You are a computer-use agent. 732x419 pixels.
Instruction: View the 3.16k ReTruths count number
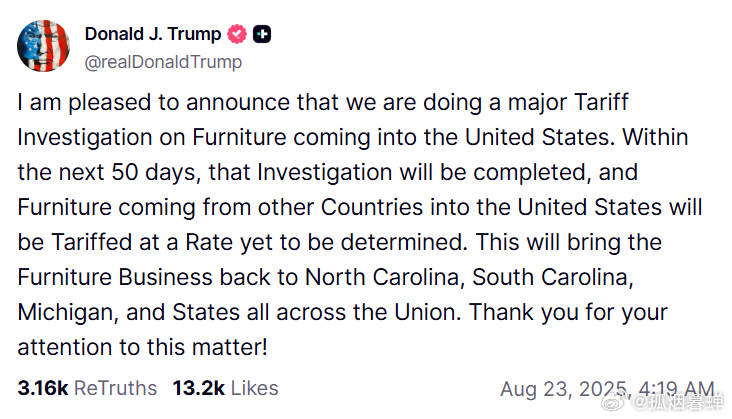click(x=42, y=388)
